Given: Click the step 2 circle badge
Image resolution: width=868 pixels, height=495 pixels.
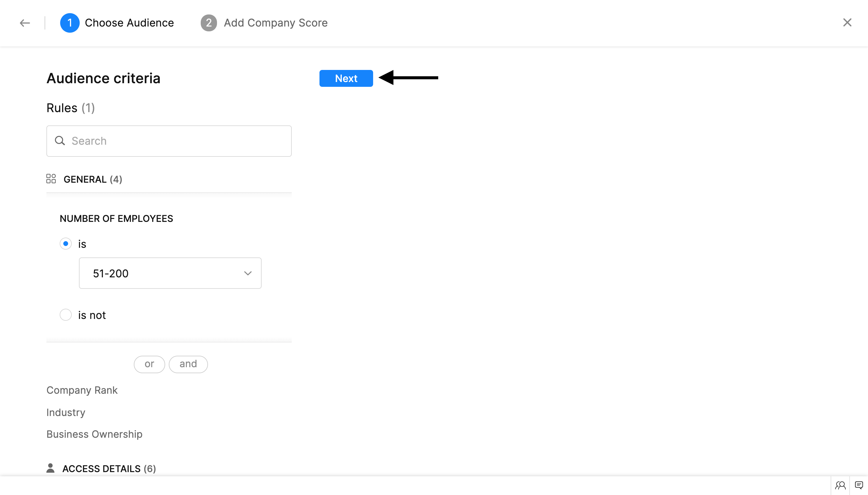Looking at the screenshot, I should (209, 23).
